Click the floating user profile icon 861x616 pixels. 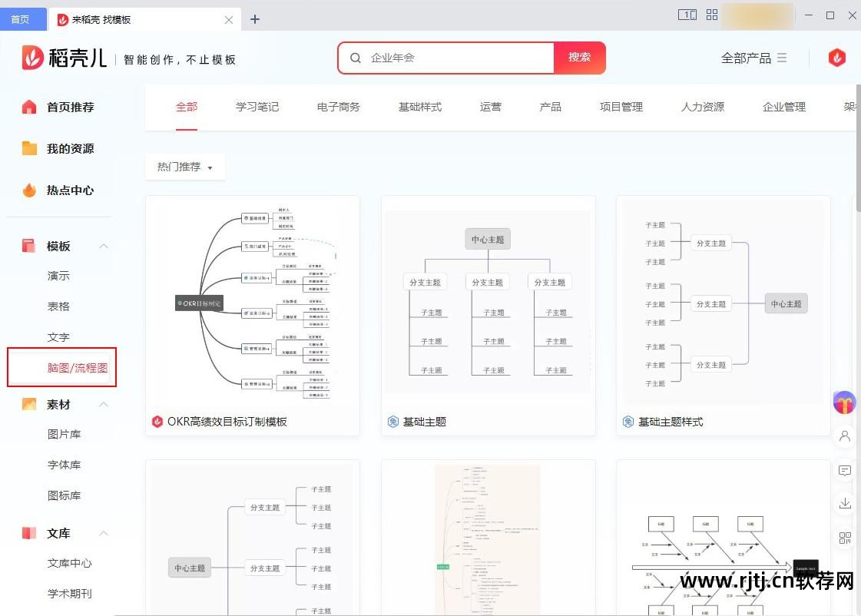click(x=845, y=436)
